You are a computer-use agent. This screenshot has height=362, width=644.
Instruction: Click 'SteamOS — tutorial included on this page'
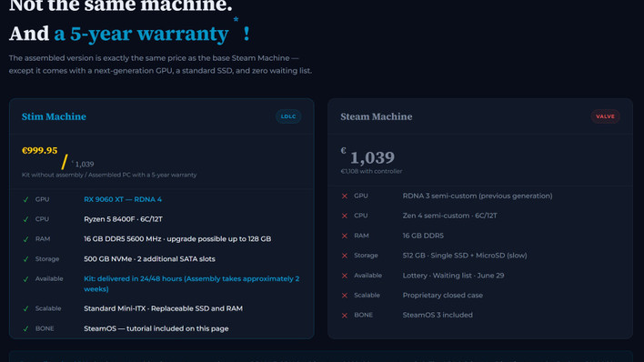point(156,328)
